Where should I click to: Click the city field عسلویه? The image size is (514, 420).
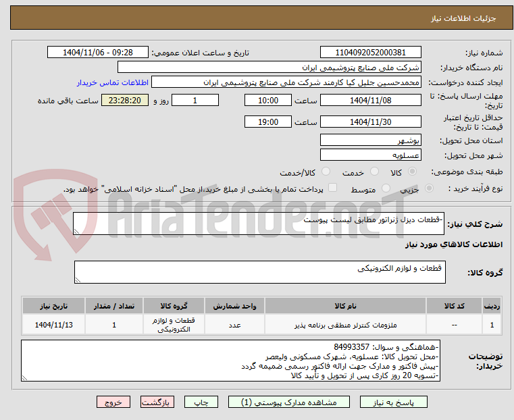pyautogui.click(x=370, y=155)
